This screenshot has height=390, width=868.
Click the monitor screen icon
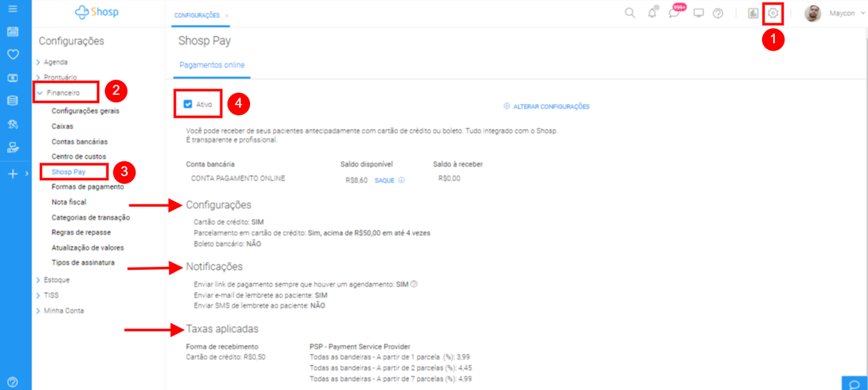click(x=699, y=13)
